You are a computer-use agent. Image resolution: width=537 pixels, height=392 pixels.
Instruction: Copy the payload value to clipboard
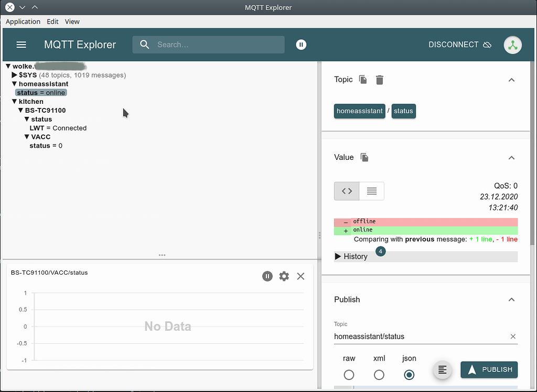364,157
